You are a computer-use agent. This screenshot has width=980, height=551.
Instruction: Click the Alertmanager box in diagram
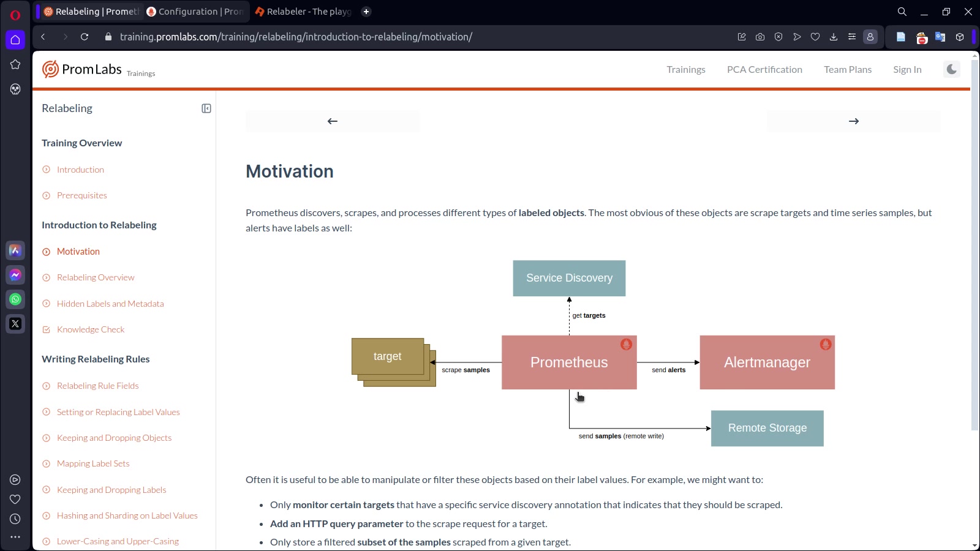tap(767, 362)
